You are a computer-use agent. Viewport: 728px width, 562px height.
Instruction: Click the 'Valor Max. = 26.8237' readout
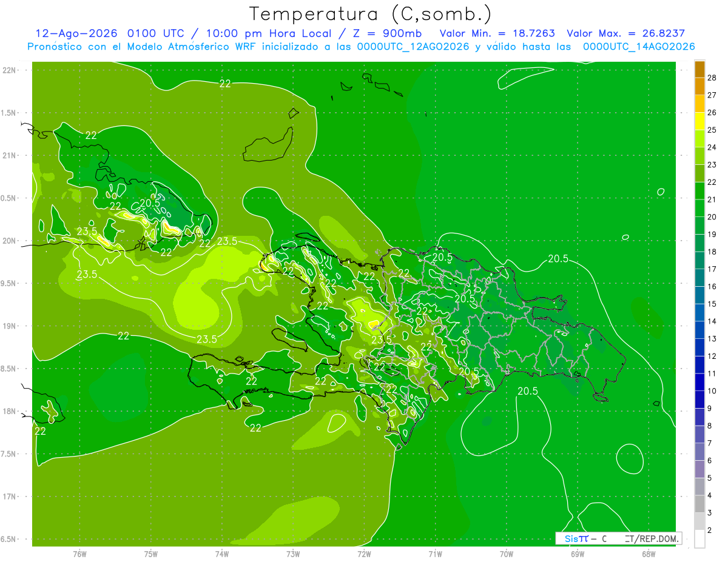[x=625, y=34]
